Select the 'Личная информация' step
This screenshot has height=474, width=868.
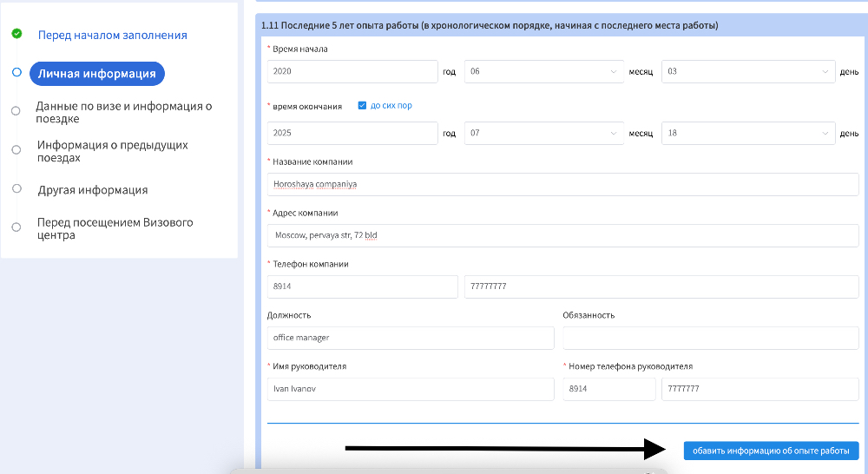96,74
